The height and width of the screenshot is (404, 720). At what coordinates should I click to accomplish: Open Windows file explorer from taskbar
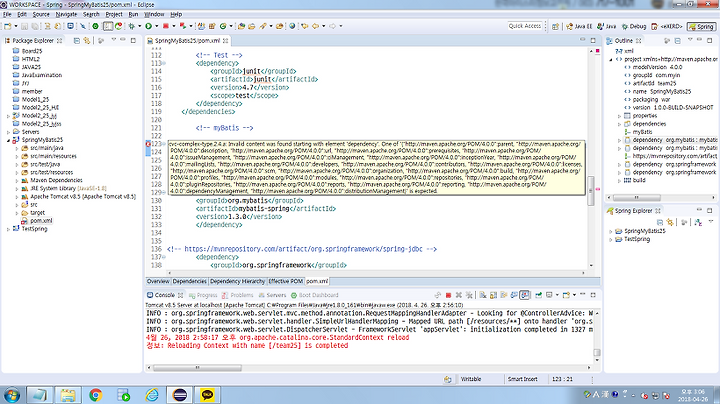(68, 395)
